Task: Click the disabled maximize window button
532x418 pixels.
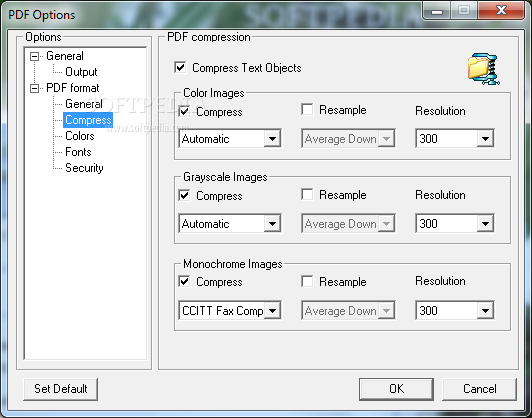Action: pyautogui.click(x=464, y=11)
